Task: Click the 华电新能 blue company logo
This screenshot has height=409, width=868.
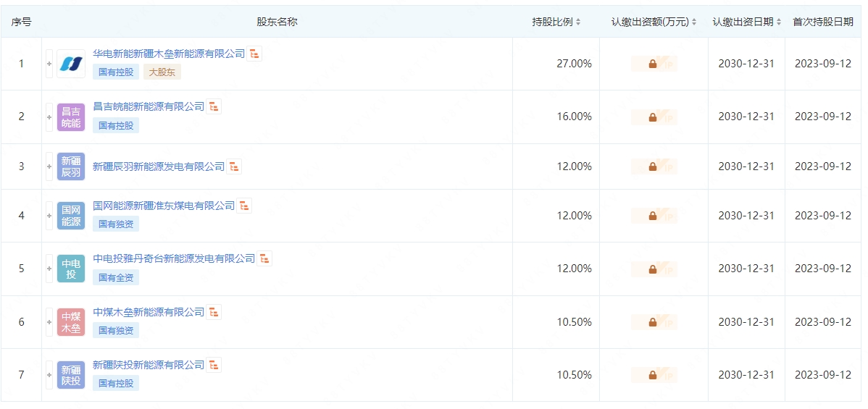Action: coord(71,64)
